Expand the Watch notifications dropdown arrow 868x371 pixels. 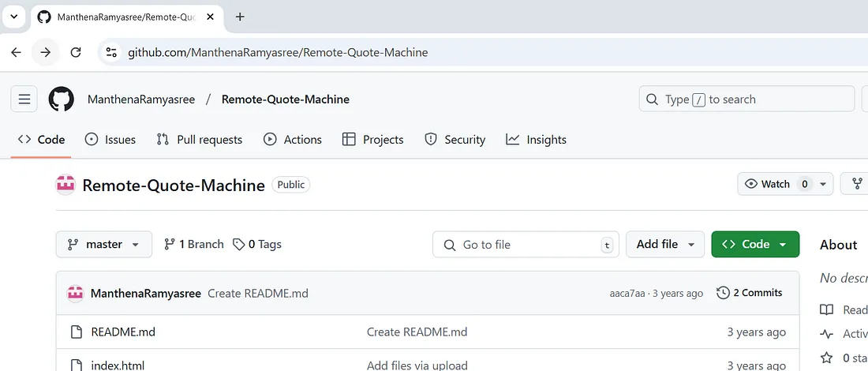click(x=822, y=184)
